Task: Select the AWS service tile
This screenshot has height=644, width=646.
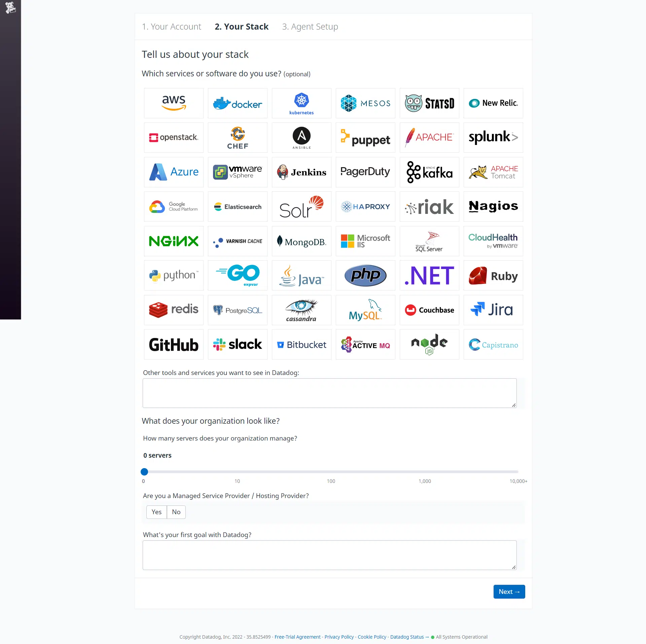Action: 174,103
